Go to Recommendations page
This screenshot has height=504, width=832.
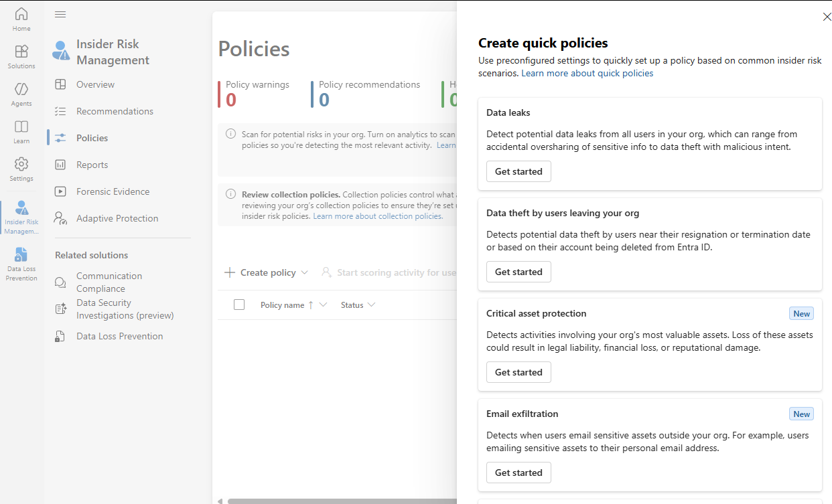[115, 111]
